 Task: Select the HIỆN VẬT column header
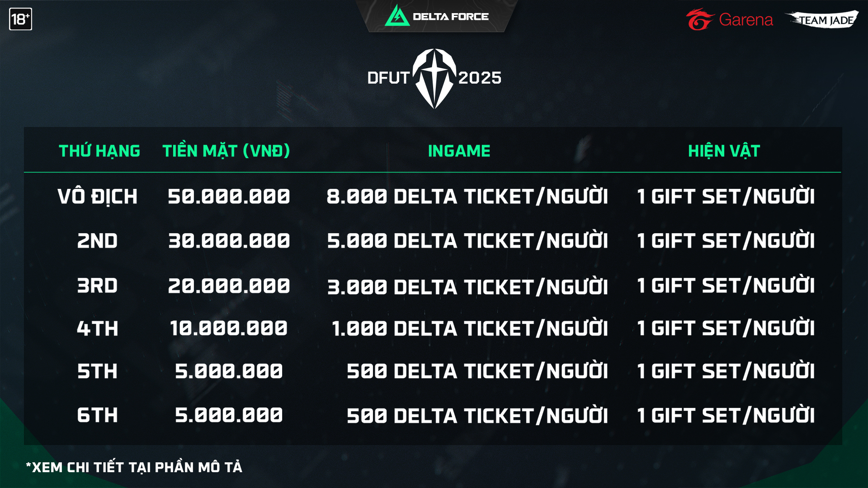(724, 151)
